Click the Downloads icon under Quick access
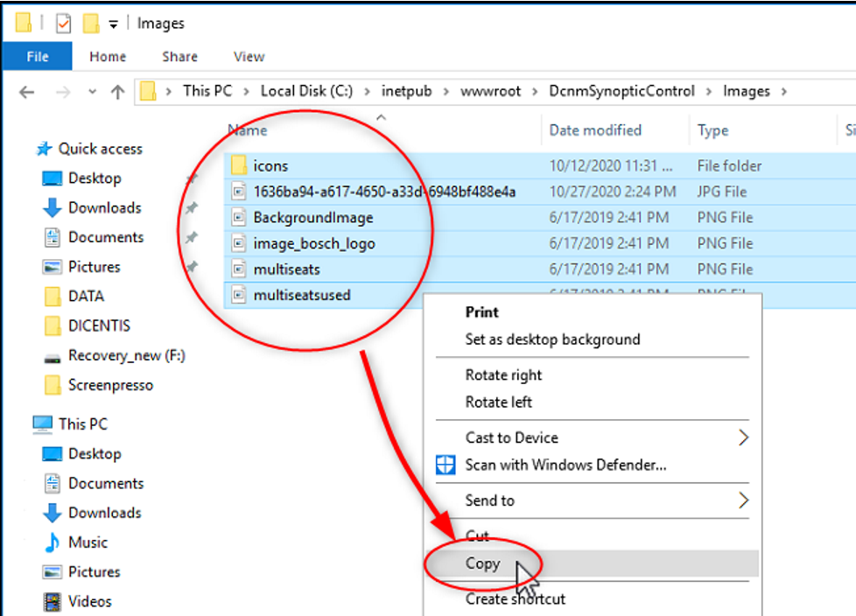 tap(53, 208)
